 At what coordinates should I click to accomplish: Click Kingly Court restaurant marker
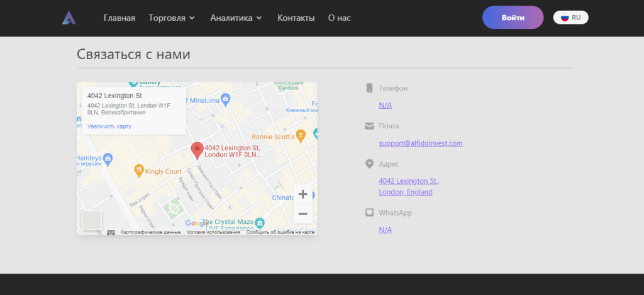[x=139, y=170]
